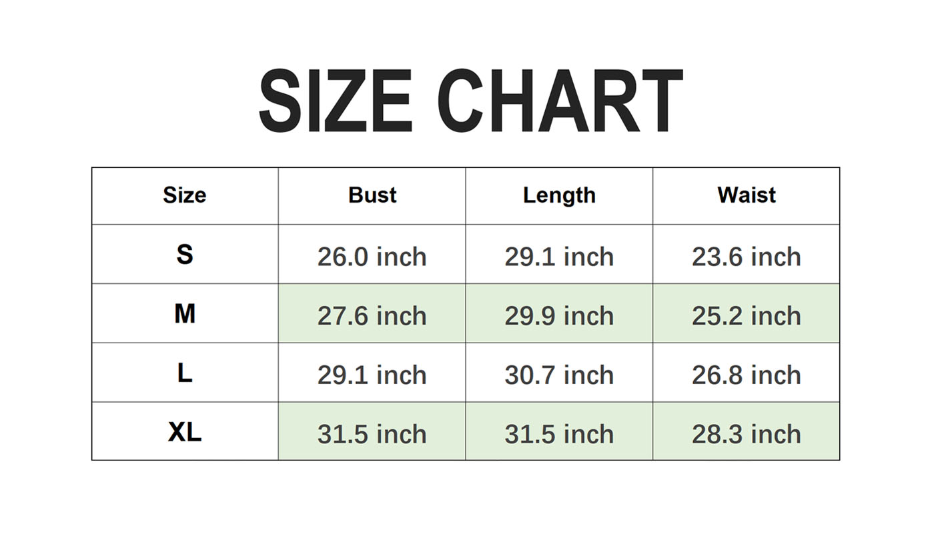Screen dimensions: 934x560
Task: Click the Bust column header
Action: (x=372, y=195)
